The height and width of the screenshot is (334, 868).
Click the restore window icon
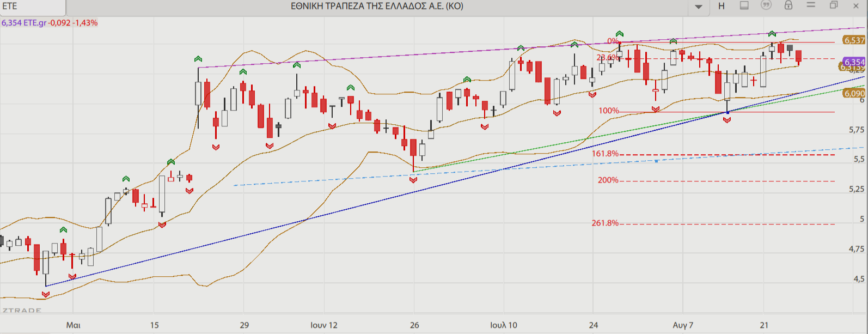click(x=833, y=5)
